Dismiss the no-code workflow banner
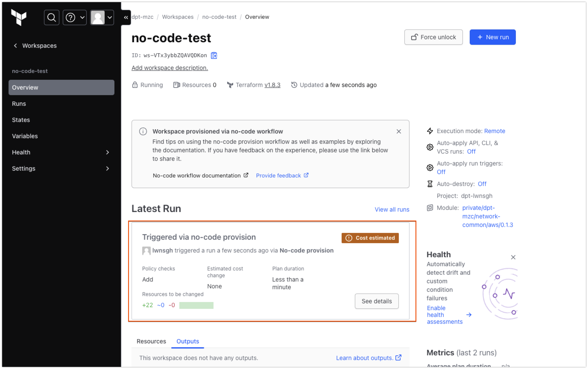The height and width of the screenshot is (369, 588). [x=399, y=131]
